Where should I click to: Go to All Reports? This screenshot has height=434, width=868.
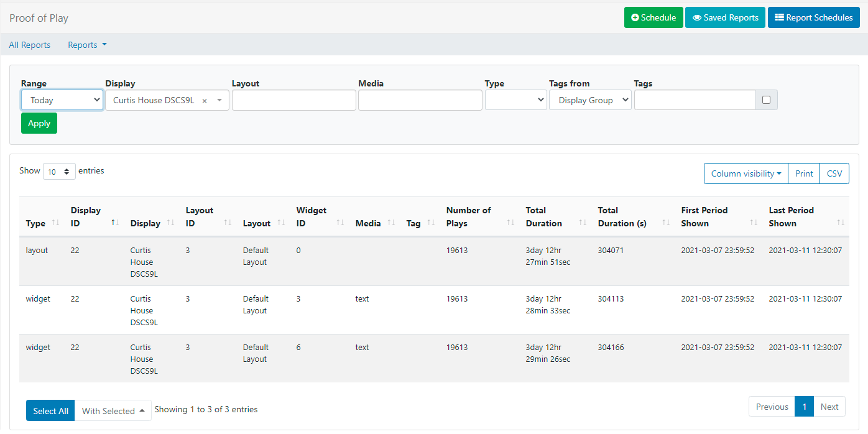click(30, 45)
